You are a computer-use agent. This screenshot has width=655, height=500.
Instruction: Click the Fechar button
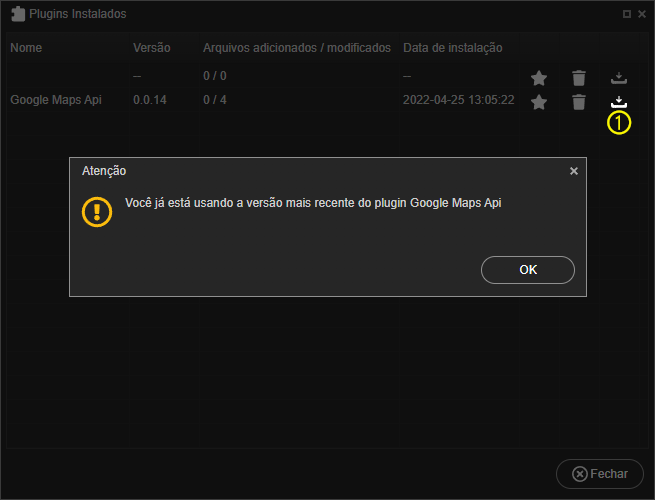pos(599,474)
